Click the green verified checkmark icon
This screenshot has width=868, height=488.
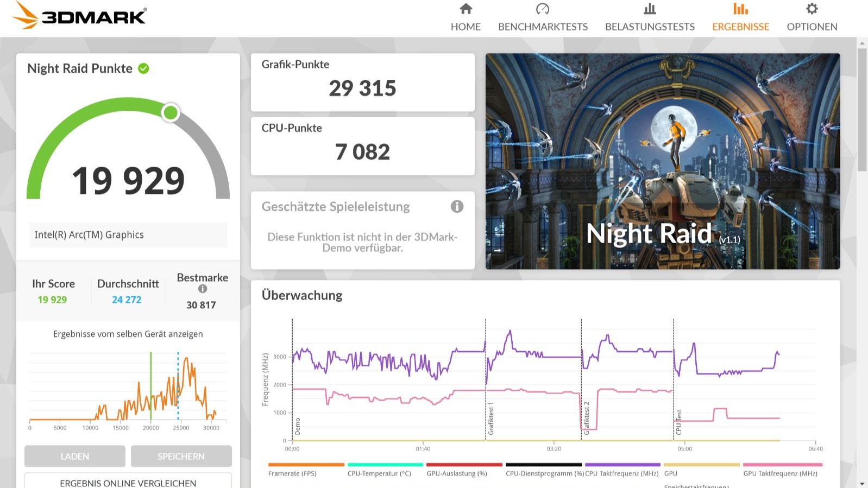click(x=143, y=68)
